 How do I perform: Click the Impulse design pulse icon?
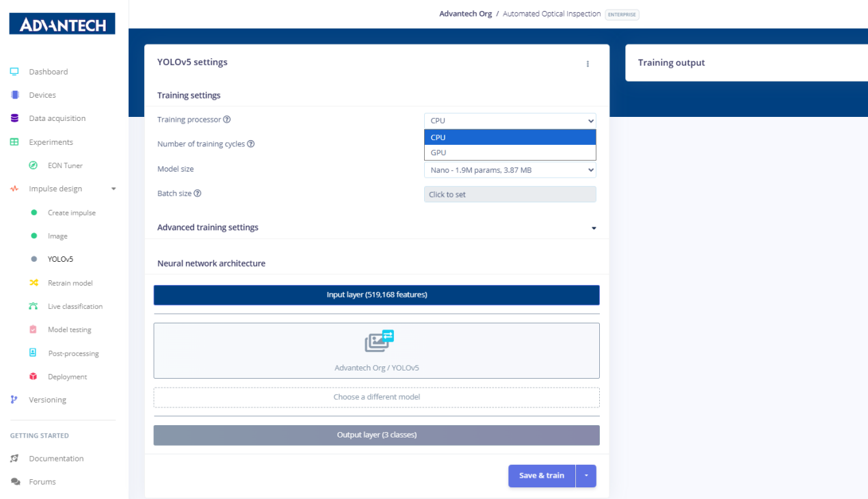point(14,189)
